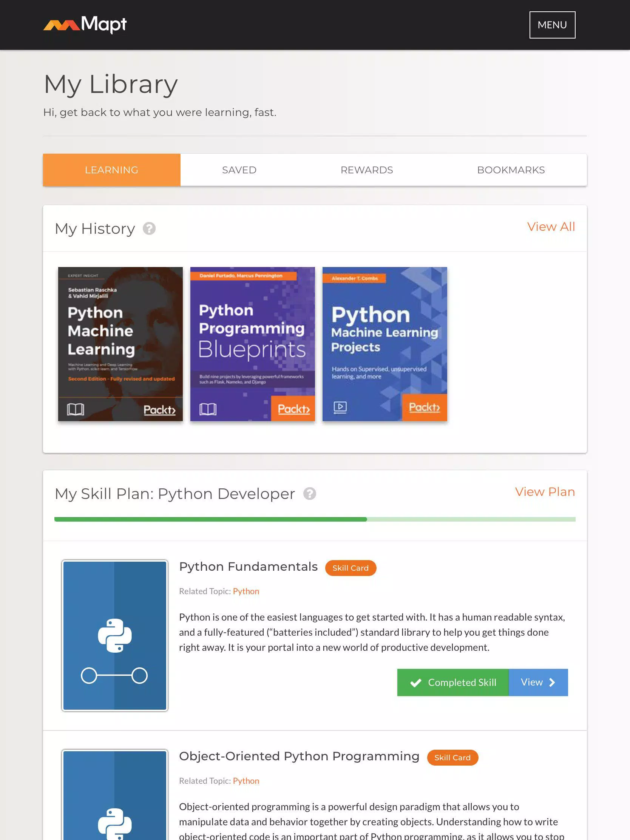Click the Mapt logo

pyautogui.click(x=85, y=25)
